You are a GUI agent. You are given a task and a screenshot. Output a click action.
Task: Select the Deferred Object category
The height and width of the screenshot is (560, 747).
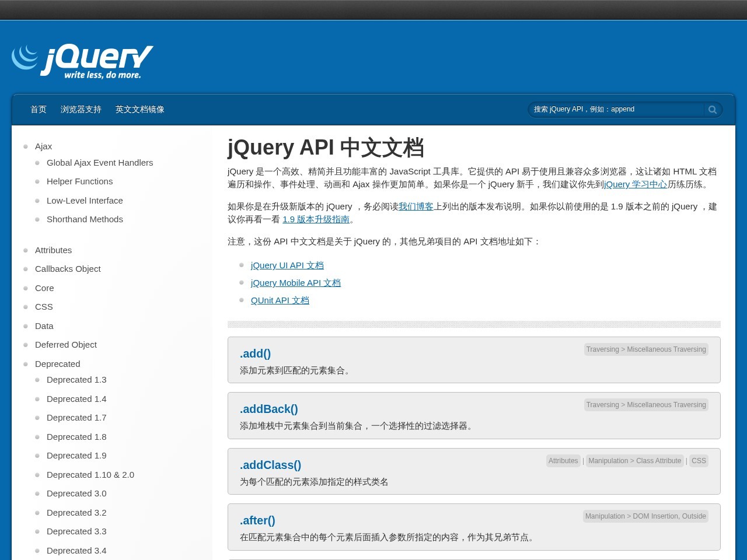[x=66, y=345]
